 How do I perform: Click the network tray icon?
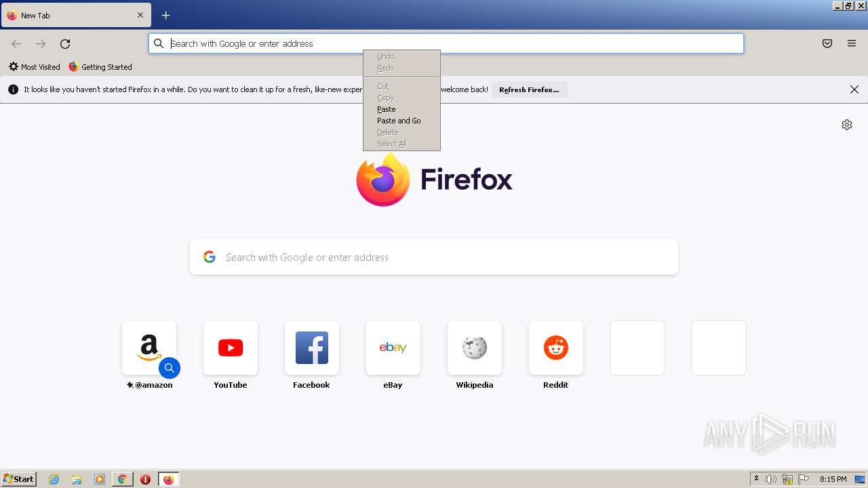[x=787, y=479]
